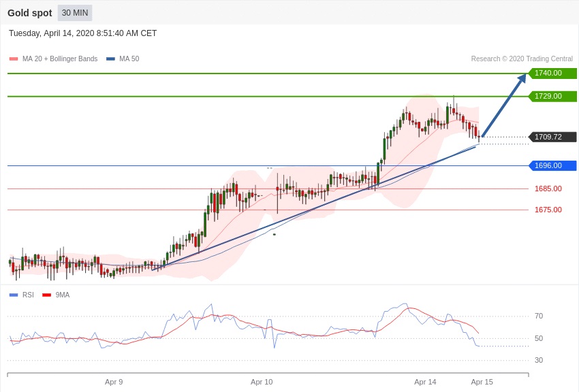579x392 pixels.
Task: Click the Apr 15 date axis label
Action: tap(482, 382)
